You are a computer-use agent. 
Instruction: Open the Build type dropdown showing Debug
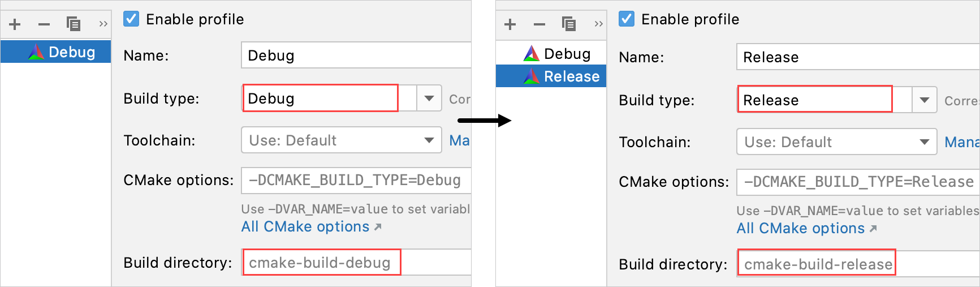tap(429, 98)
